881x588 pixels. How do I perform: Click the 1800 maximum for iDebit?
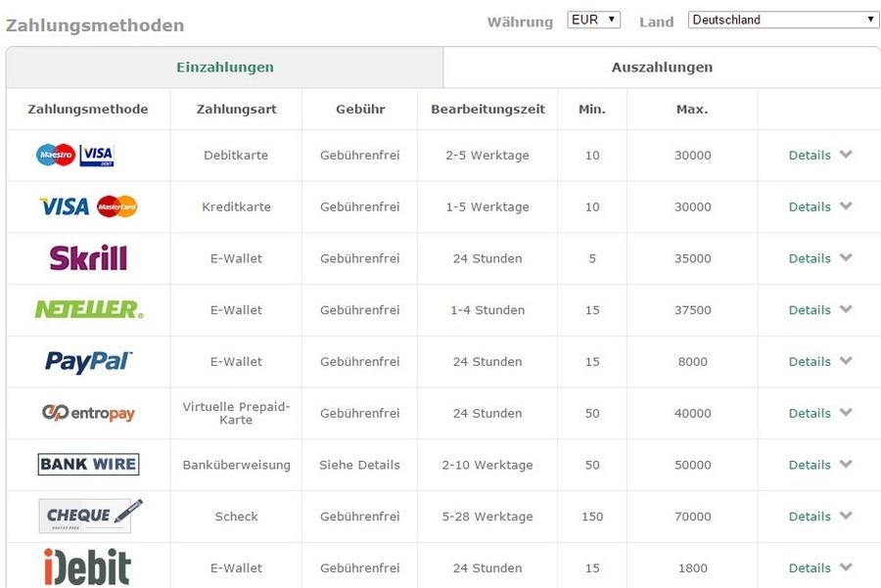click(x=693, y=568)
